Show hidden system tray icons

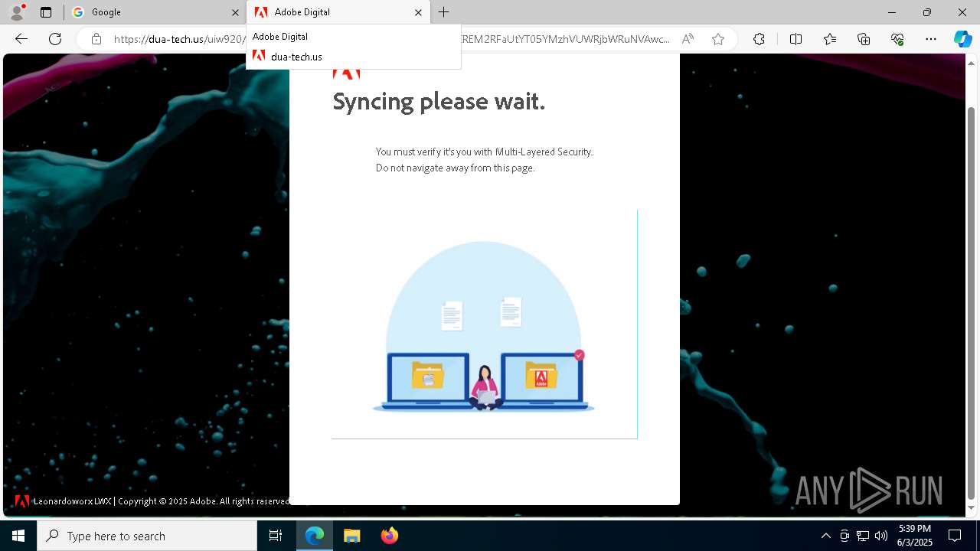coord(825,536)
